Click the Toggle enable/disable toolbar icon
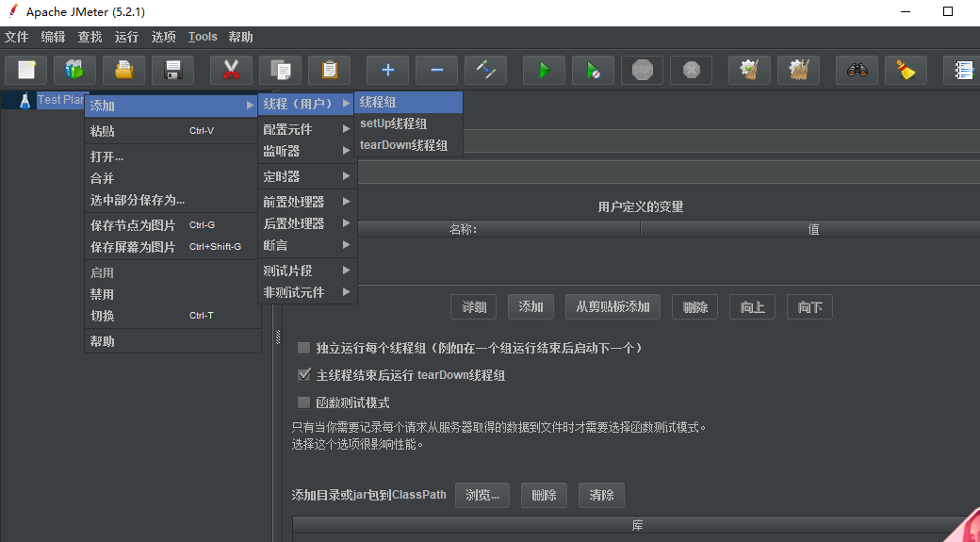 click(485, 70)
